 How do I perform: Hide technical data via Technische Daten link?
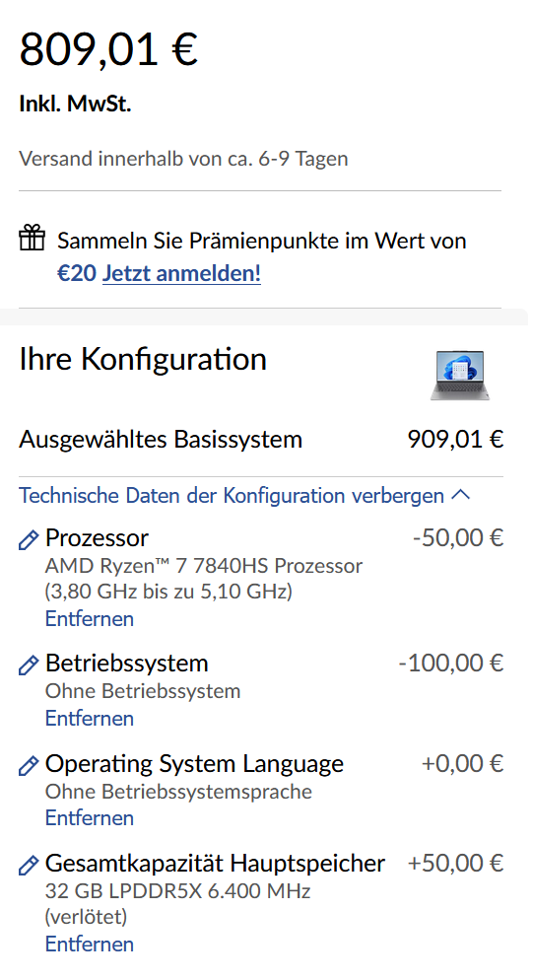tap(232, 495)
